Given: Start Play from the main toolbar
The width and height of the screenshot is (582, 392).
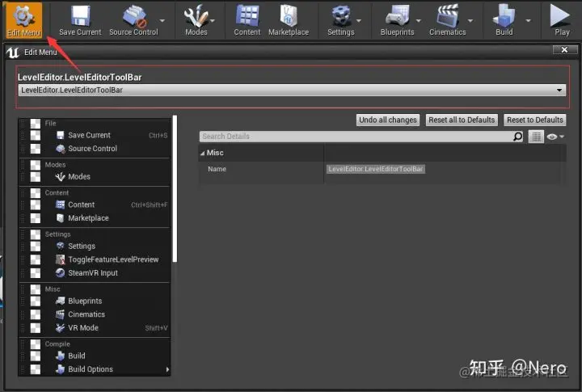Looking at the screenshot, I should [561, 20].
